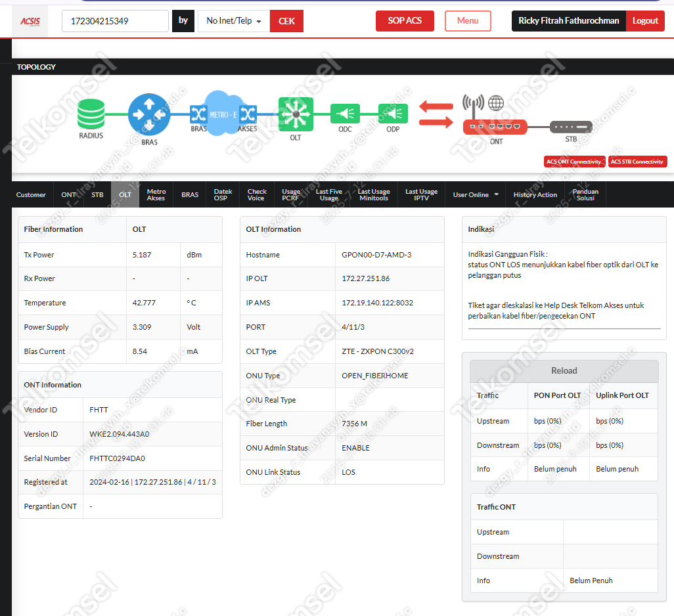Click the number search input field
The height and width of the screenshot is (616, 674).
tap(115, 21)
